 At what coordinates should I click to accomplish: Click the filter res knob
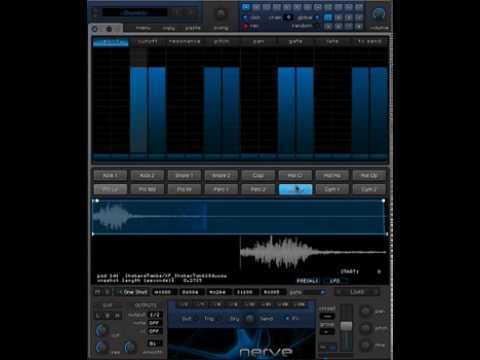(x=101, y=347)
